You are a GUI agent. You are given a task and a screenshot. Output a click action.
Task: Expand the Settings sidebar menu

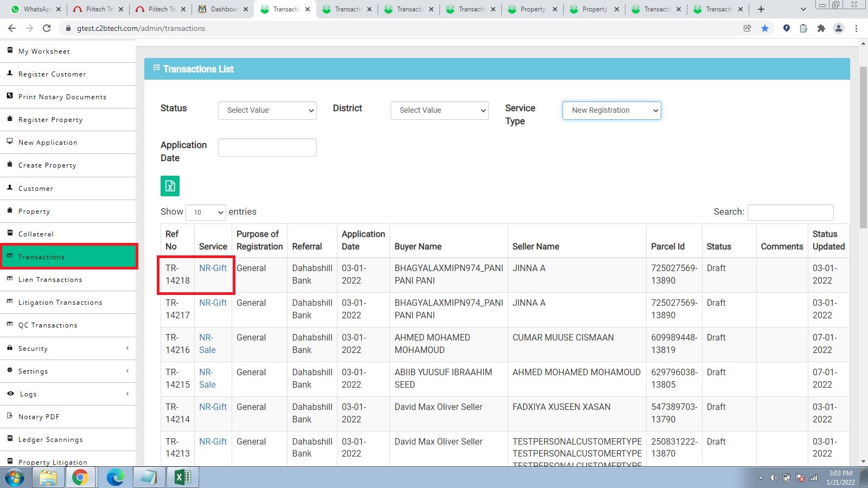(x=68, y=371)
